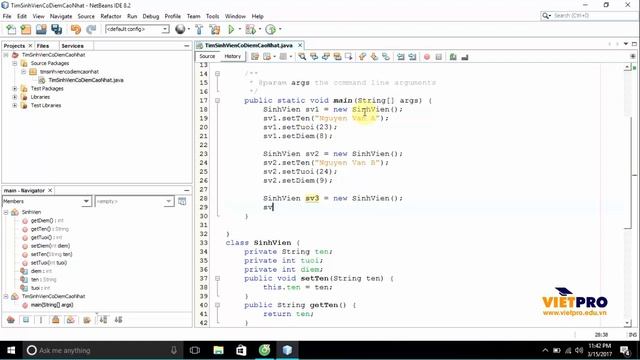Click the red Start Macro Recording icon
Image resolution: width=640 pixels, height=360 pixels.
tap(427, 57)
